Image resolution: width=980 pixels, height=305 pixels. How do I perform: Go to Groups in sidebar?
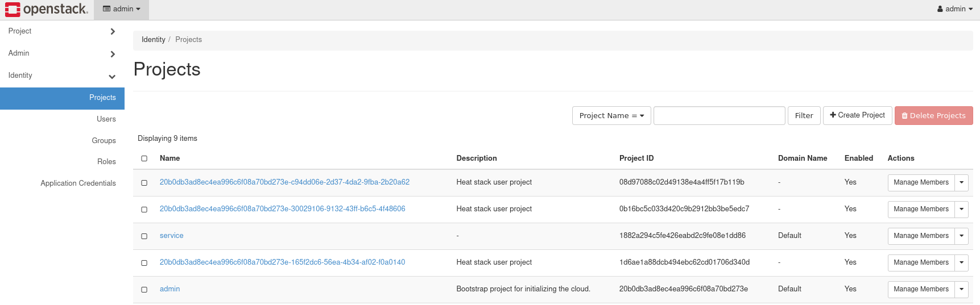[104, 141]
